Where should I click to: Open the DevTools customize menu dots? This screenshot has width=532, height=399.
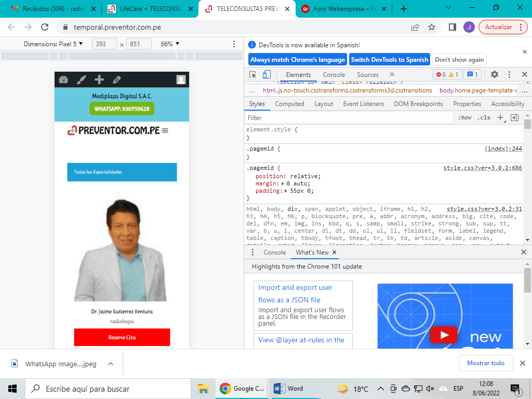tap(509, 74)
